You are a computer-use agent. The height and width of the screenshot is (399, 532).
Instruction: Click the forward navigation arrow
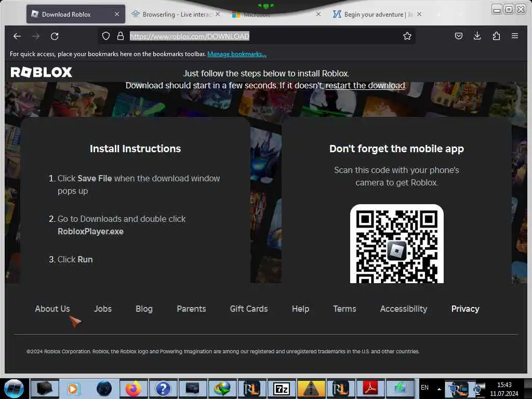point(36,36)
